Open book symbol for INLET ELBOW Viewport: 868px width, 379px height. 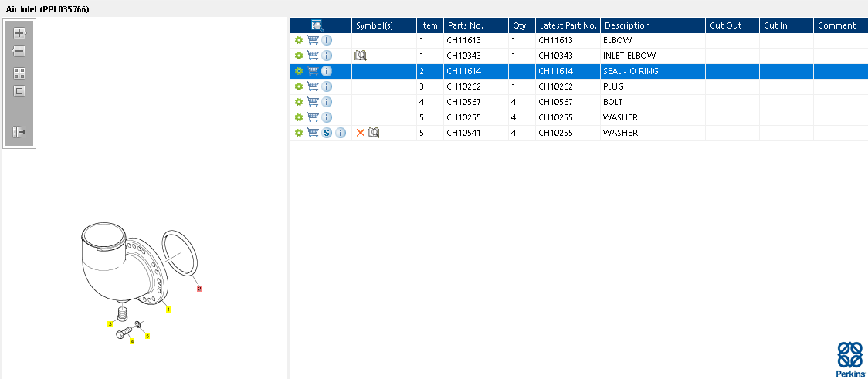361,56
